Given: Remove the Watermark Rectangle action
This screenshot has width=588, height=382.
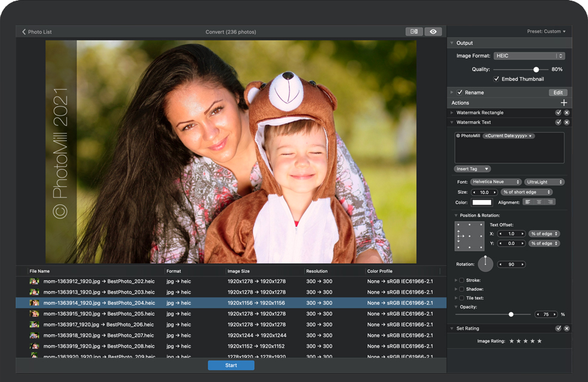Looking at the screenshot, I should [x=567, y=113].
